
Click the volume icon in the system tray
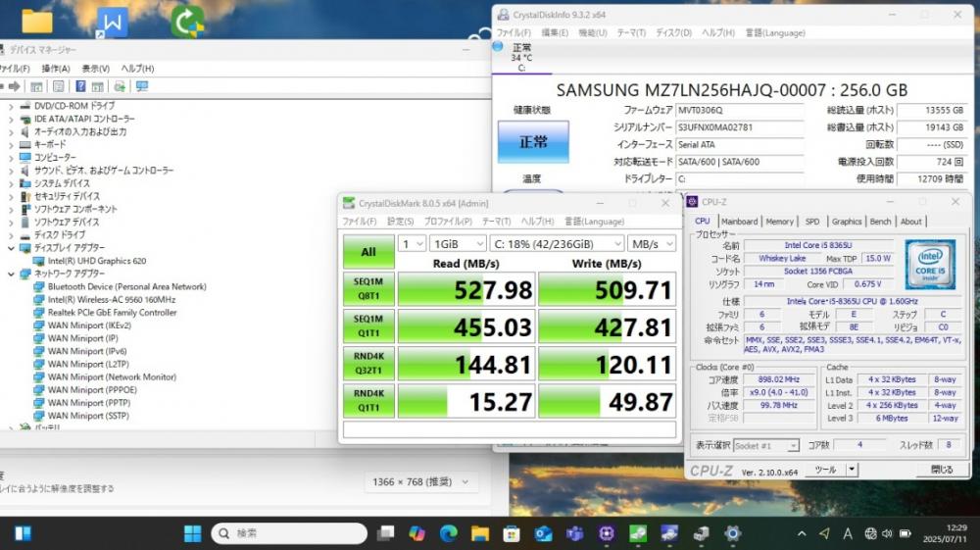tap(887, 533)
